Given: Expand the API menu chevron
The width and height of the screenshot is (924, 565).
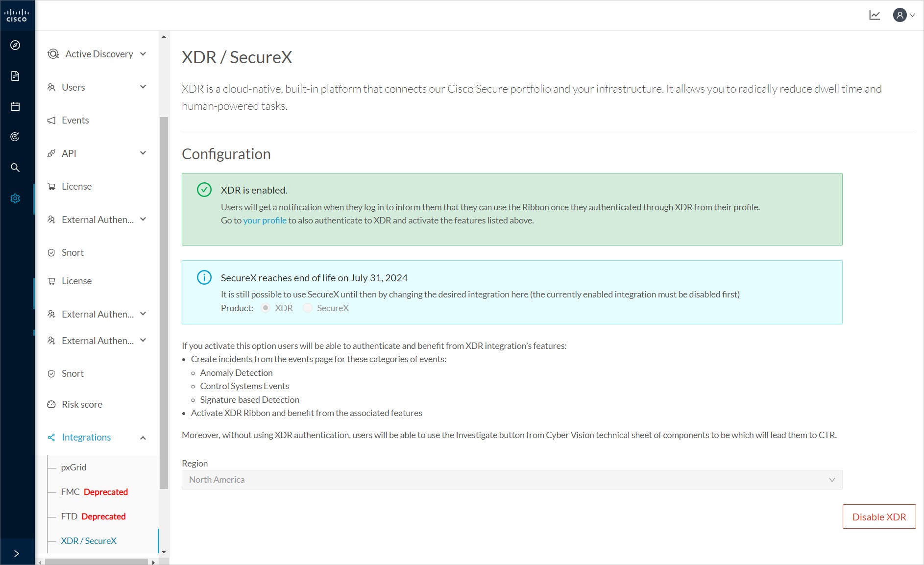Looking at the screenshot, I should (x=143, y=153).
